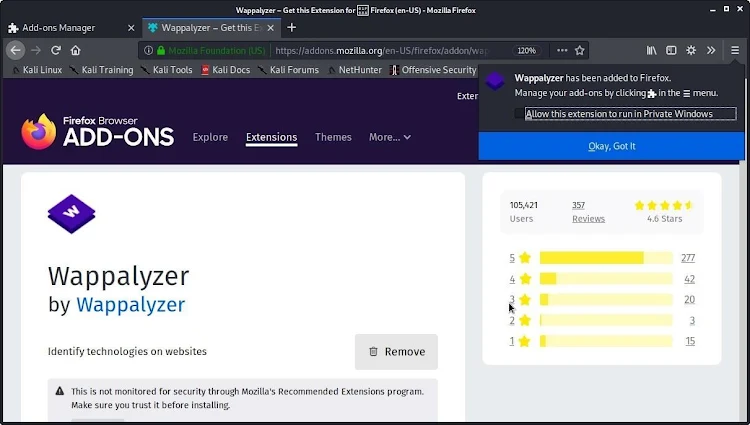Select the Wappalyzer browser tab

211,28
